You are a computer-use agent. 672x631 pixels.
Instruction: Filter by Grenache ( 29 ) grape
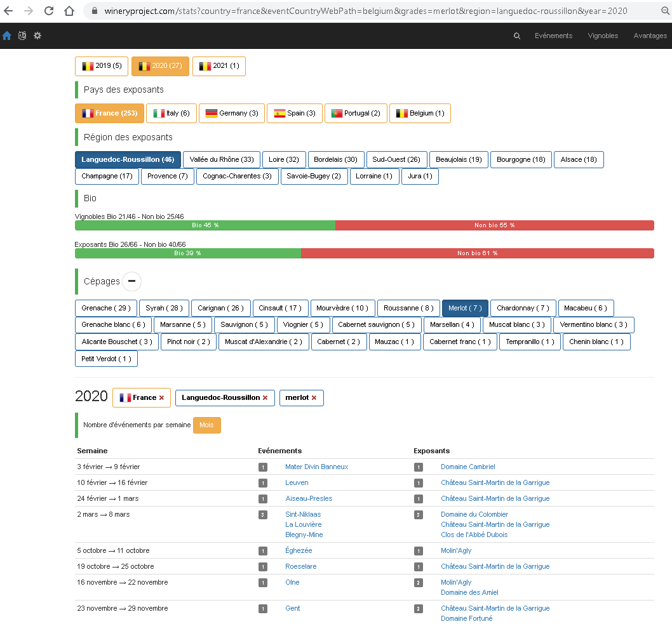106,309
